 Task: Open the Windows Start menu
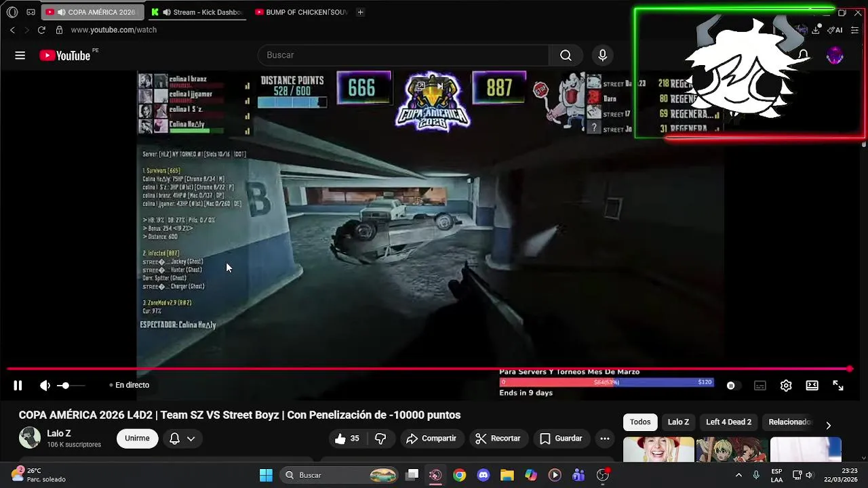266,475
